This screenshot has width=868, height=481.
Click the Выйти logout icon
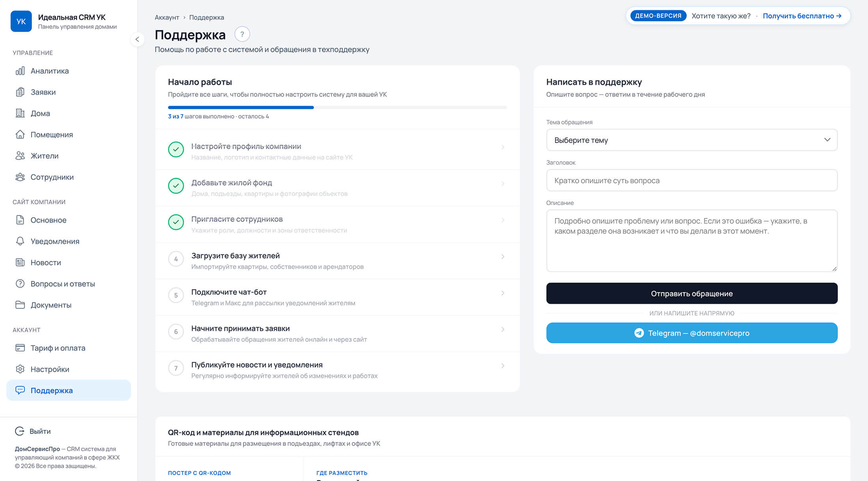point(20,431)
